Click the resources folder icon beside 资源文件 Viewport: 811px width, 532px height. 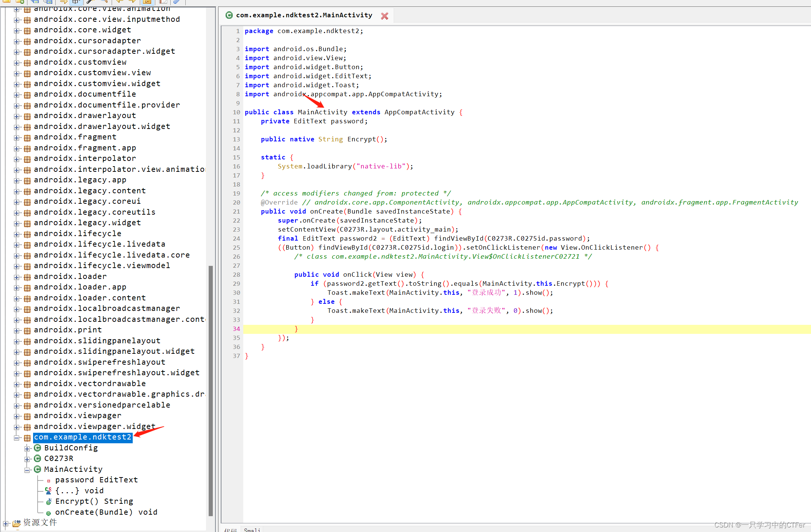pos(16,523)
